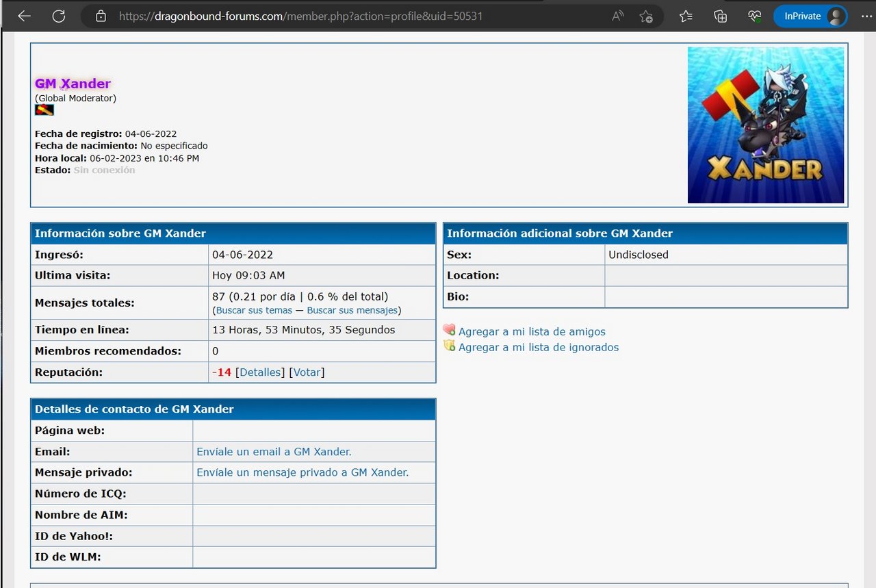Click the 'Hoy 09:03 AM' last visit value

(248, 275)
